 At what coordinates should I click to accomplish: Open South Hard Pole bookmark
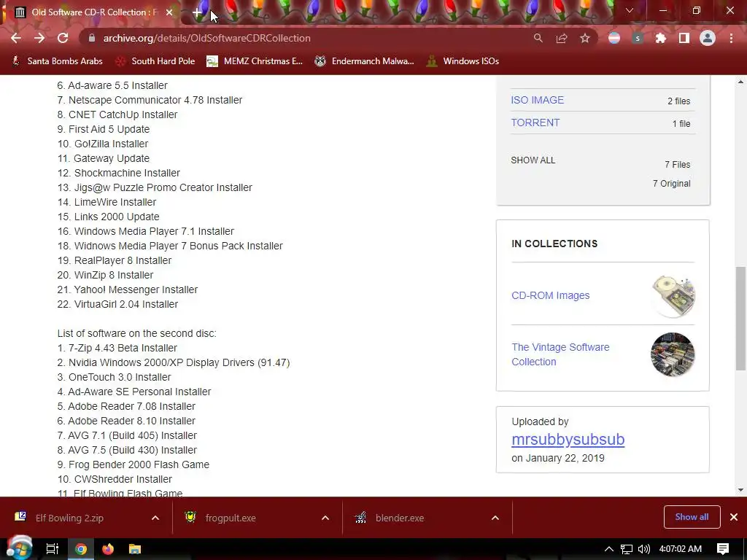point(156,61)
